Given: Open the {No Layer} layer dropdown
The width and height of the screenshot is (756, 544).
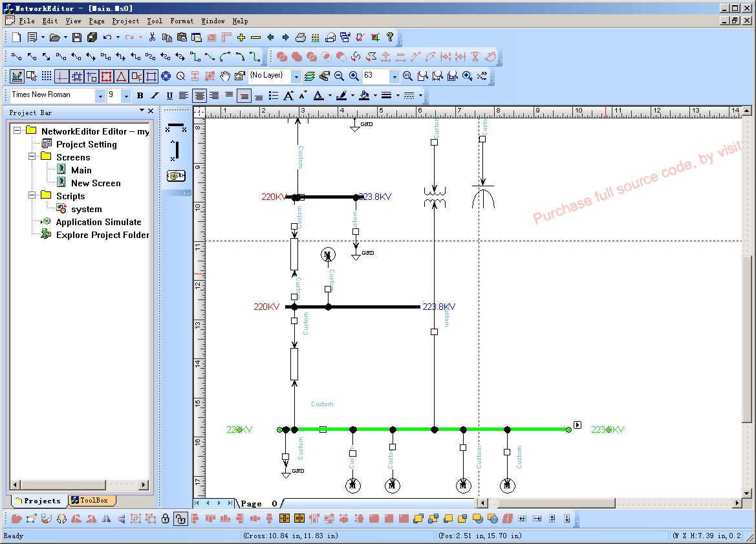Looking at the screenshot, I should coord(296,76).
